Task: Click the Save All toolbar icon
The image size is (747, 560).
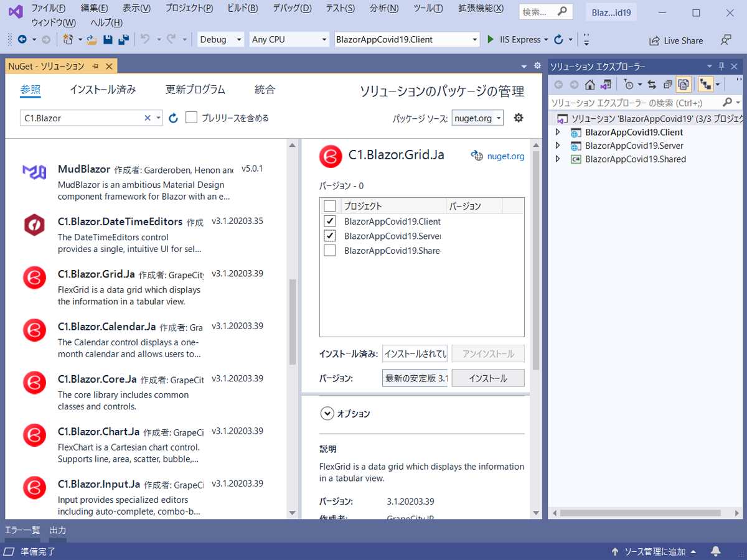Action: tap(123, 39)
